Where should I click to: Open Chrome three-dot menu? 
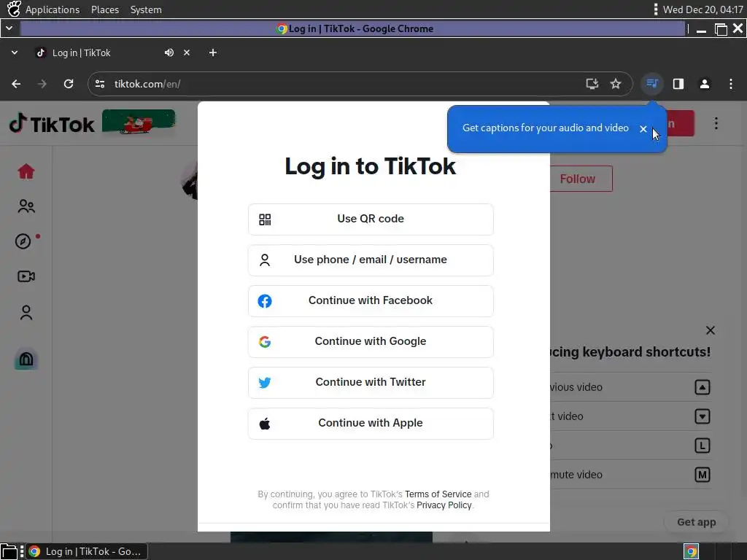(731, 84)
